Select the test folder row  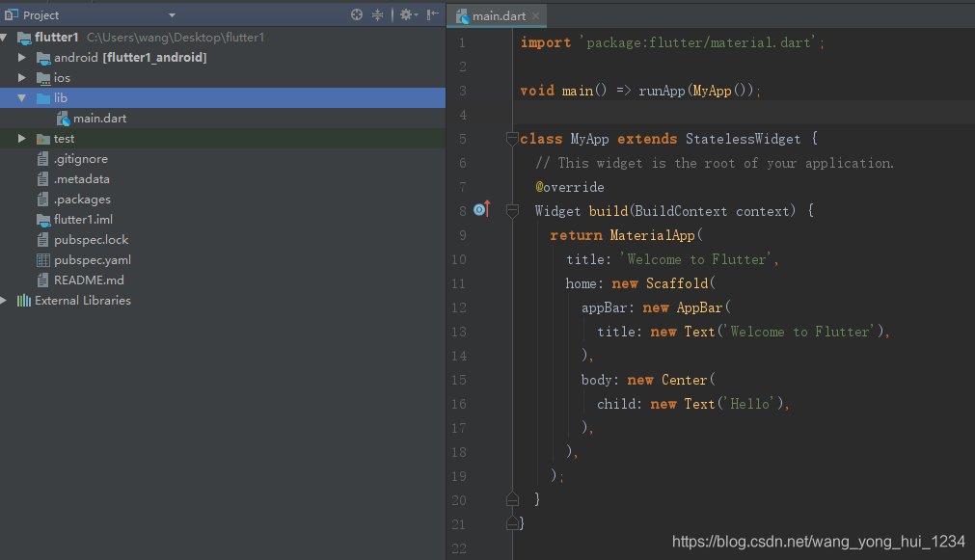223,139
